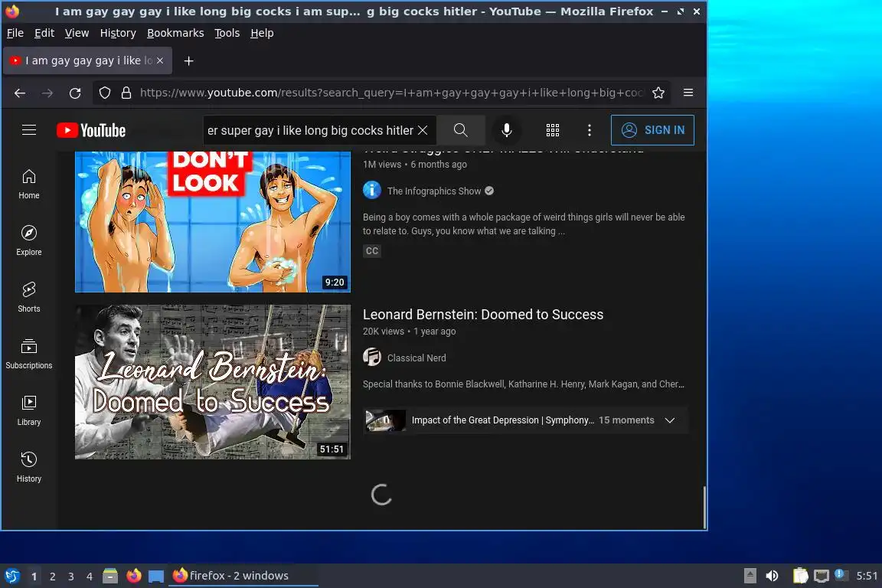The width and height of the screenshot is (882, 588).
Task: Switch to workspace 4 in taskbar
Action: point(90,577)
